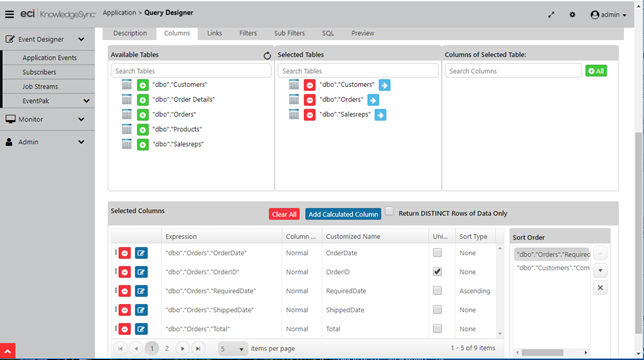644x360 pixels.
Task: Switch to the Description tab
Action: 130,33
